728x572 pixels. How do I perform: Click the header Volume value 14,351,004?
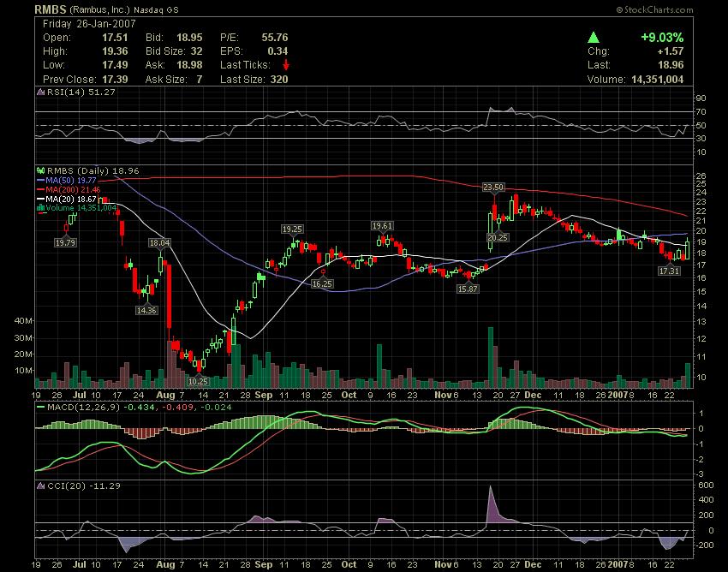pyautogui.click(x=658, y=79)
